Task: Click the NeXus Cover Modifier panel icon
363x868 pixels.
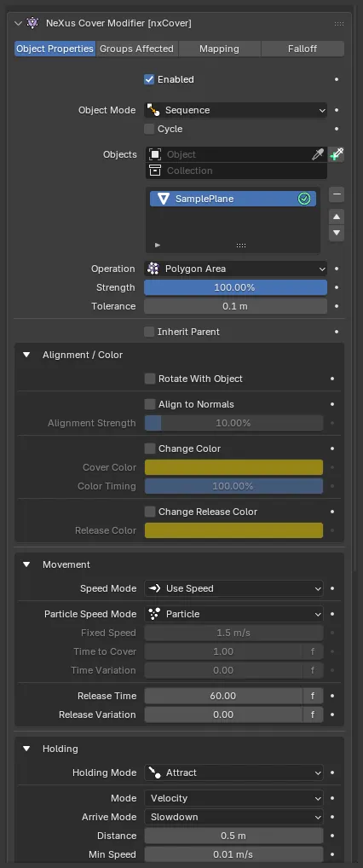Action: tap(32, 23)
